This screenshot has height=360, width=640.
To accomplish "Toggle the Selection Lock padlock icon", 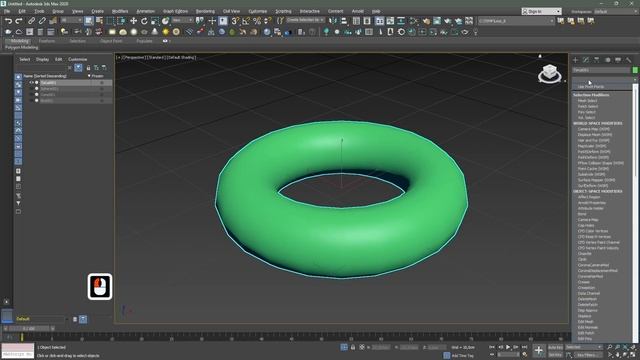I will click(x=353, y=347).
